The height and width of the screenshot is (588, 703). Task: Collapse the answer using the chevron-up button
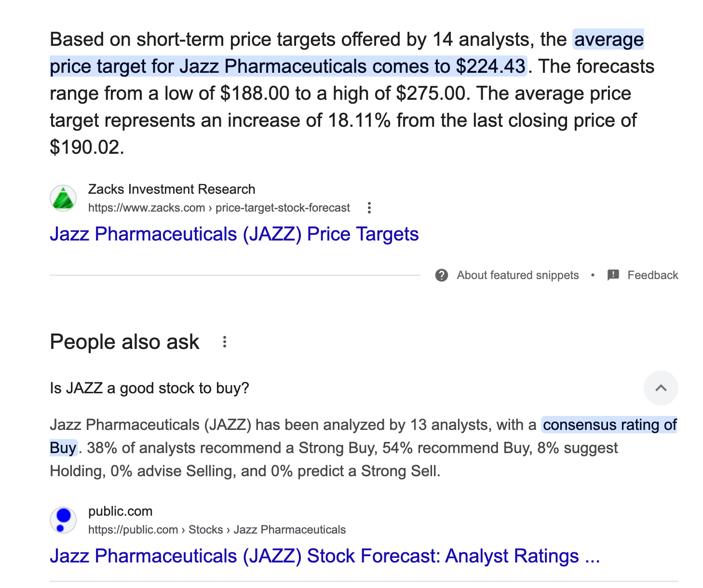click(661, 388)
